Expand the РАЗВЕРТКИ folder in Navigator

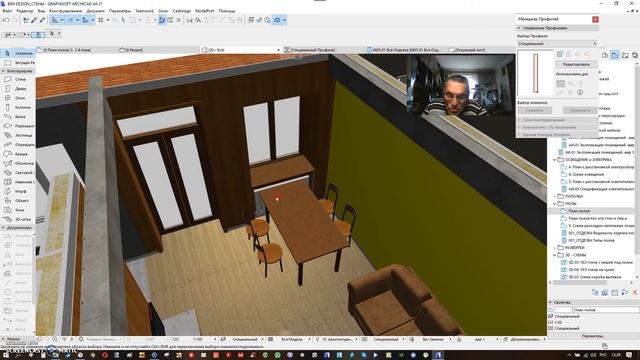tap(555, 248)
